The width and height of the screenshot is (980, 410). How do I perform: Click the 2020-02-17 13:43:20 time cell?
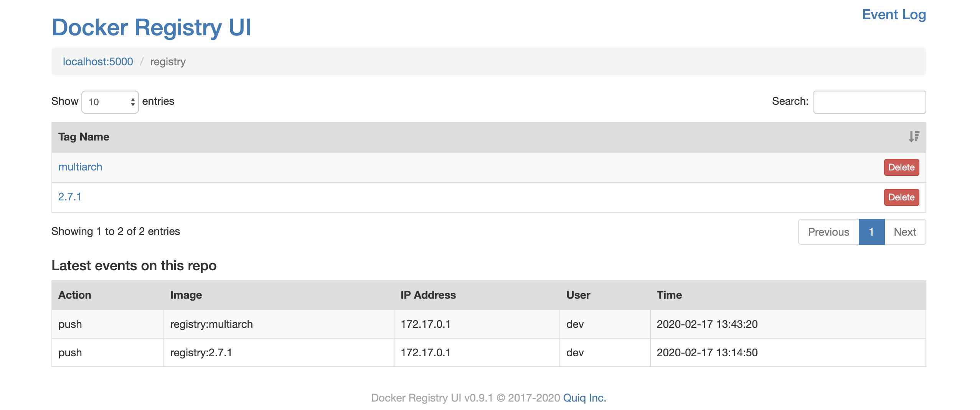click(x=707, y=324)
